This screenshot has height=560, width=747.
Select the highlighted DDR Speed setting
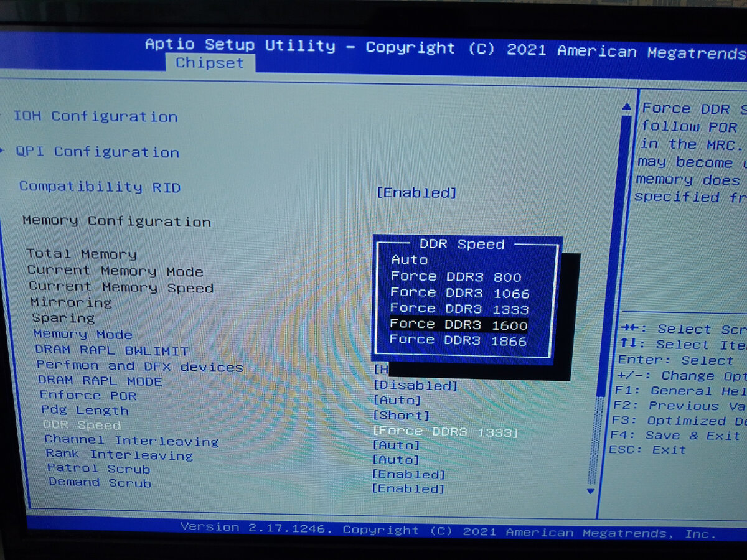82,426
